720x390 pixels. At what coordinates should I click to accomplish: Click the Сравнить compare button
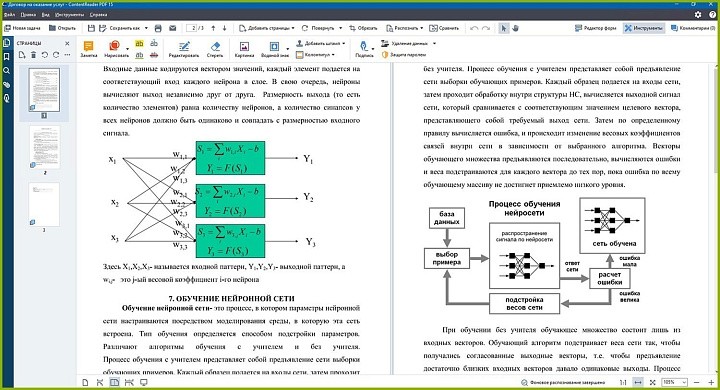(444, 28)
